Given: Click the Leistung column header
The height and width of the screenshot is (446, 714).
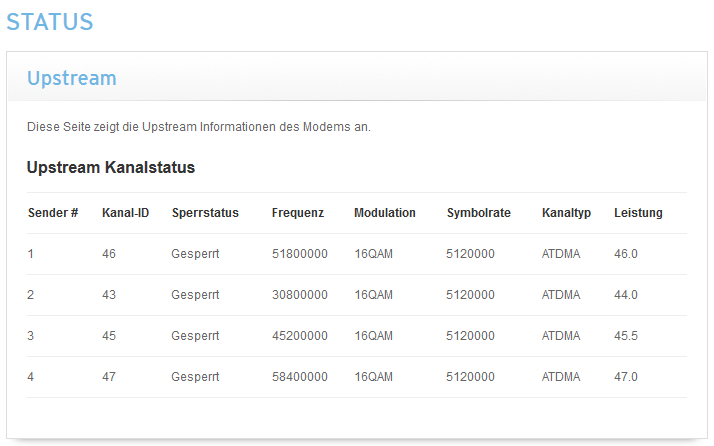Looking at the screenshot, I should click(638, 213).
